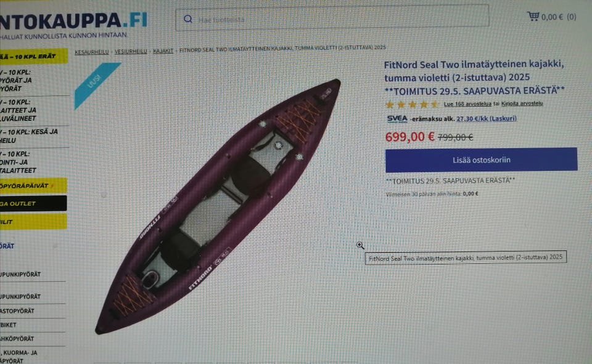592x364 pixels.
Task: Click the star rating icons
Action: click(x=412, y=105)
